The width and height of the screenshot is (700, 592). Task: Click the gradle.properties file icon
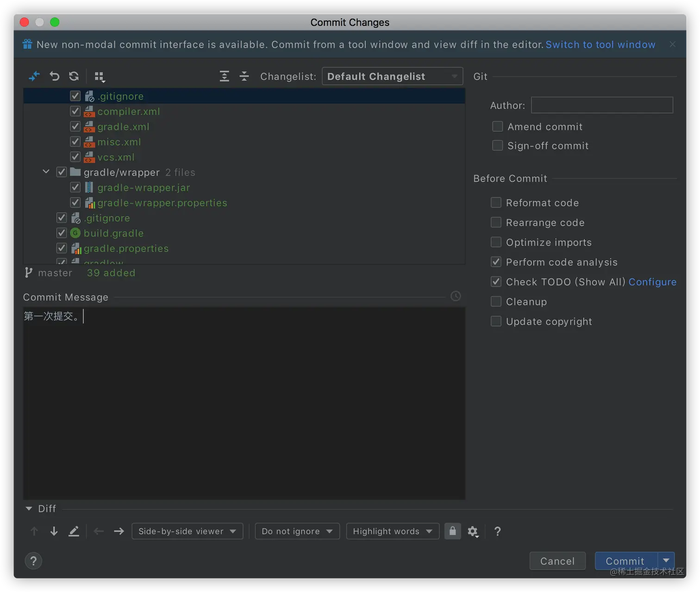76,249
